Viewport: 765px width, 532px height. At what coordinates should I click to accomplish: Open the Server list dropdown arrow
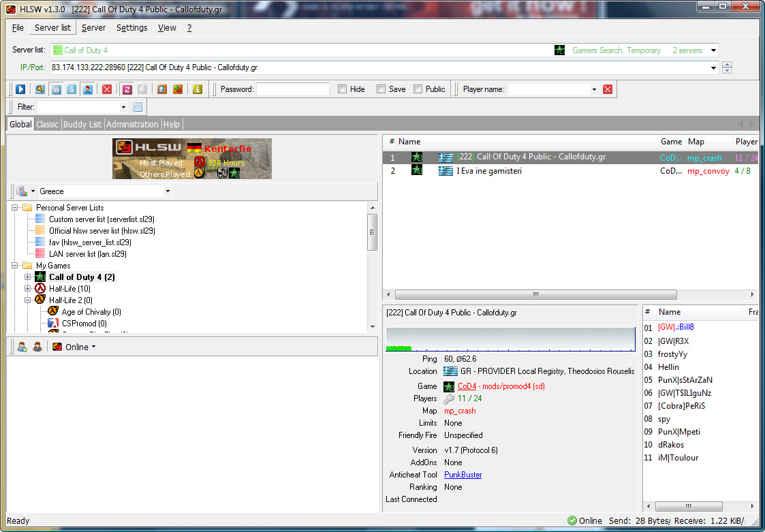[x=713, y=50]
